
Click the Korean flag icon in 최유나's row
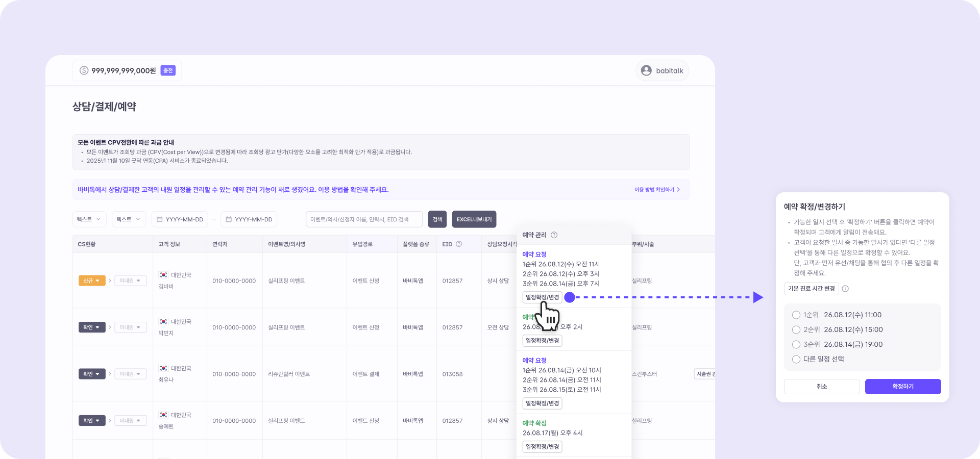click(x=163, y=368)
